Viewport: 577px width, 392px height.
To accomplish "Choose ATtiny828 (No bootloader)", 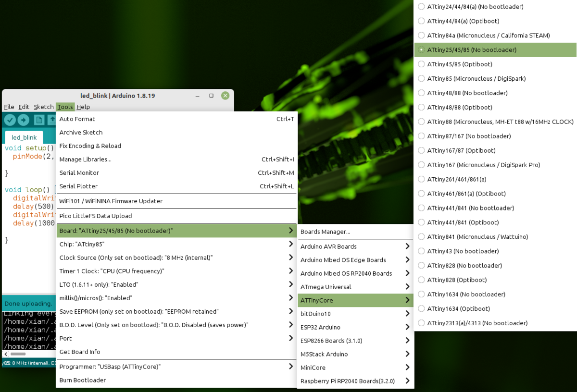I will 495,266.
